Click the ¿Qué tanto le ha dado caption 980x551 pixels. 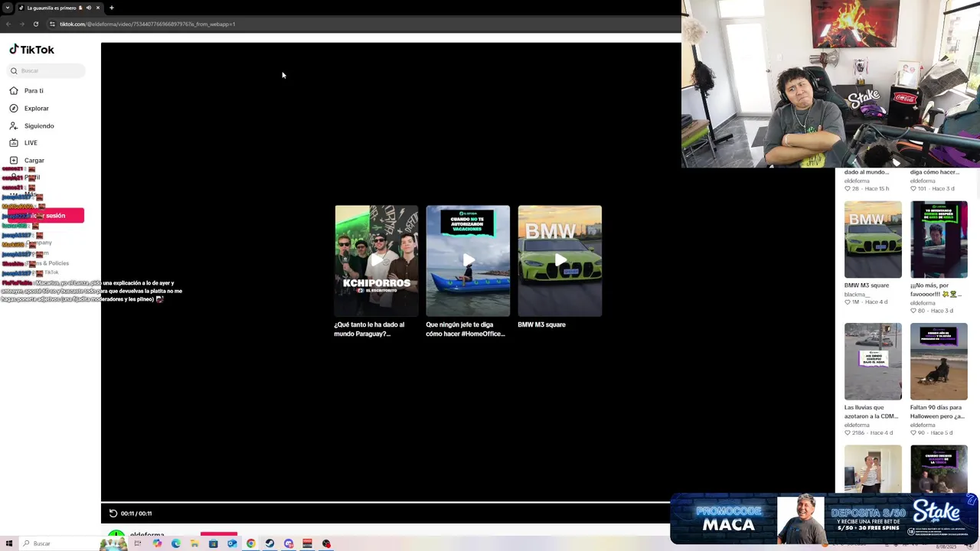[369, 329]
